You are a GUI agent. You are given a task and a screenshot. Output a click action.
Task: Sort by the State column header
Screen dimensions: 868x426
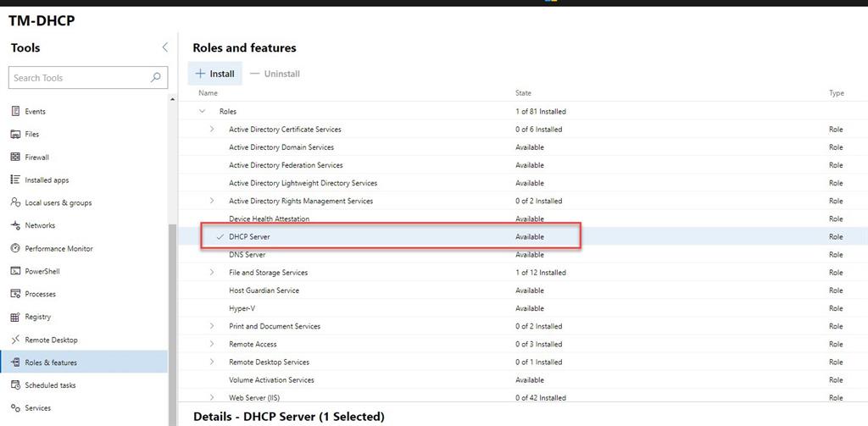pos(523,93)
